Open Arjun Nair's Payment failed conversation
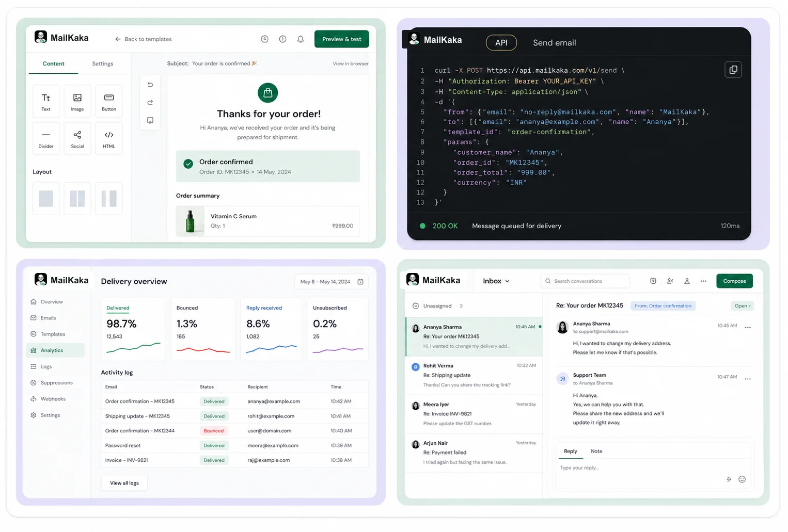Image resolution: width=788 pixels, height=532 pixels. pyautogui.click(x=474, y=453)
